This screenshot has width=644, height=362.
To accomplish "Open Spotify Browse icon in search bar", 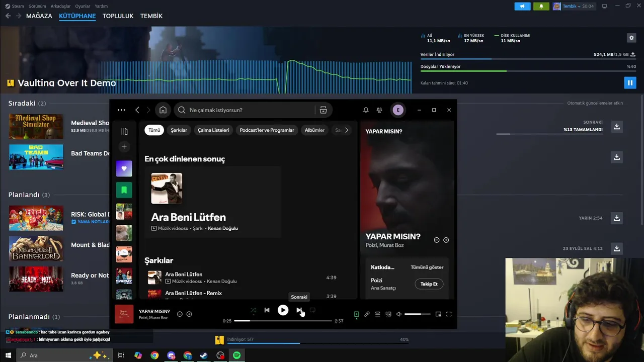I will point(324,110).
